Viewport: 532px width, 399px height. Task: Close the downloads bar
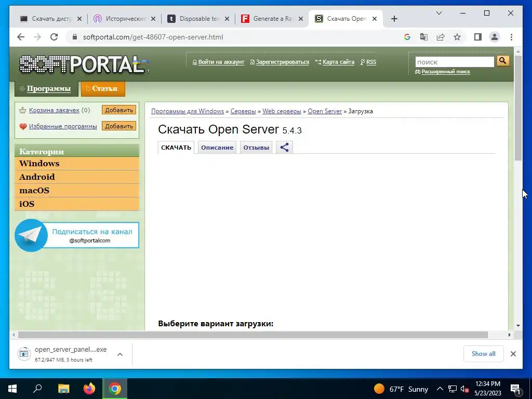(513, 354)
